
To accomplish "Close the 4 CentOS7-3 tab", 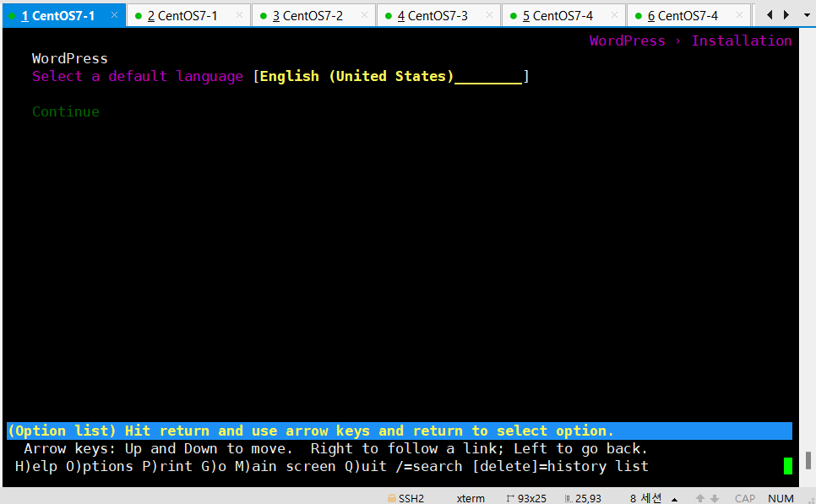I will (489, 15).
